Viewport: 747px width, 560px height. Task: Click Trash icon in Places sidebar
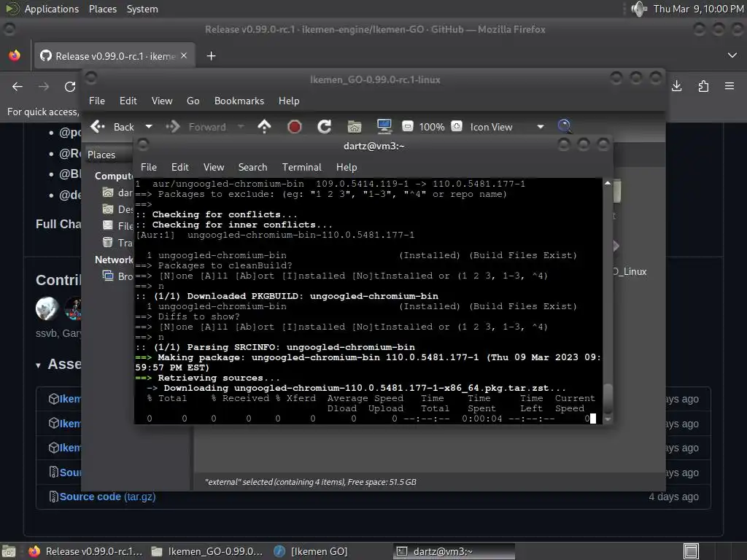108,242
